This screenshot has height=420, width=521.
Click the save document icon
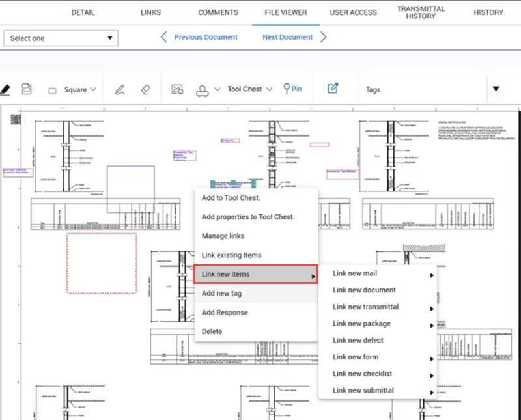click(27, 89)
